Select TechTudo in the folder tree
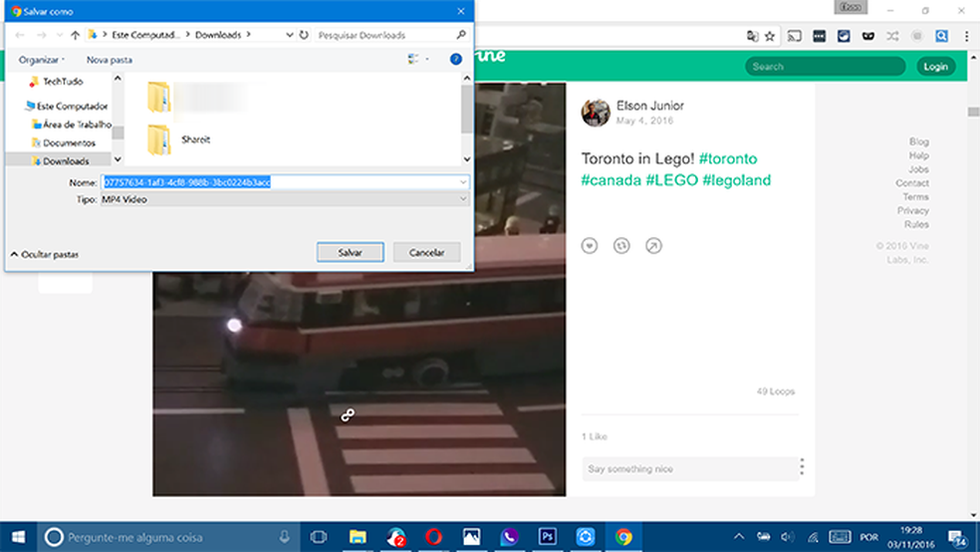This screenshot has width=980, height=552. tap(63, 82)
